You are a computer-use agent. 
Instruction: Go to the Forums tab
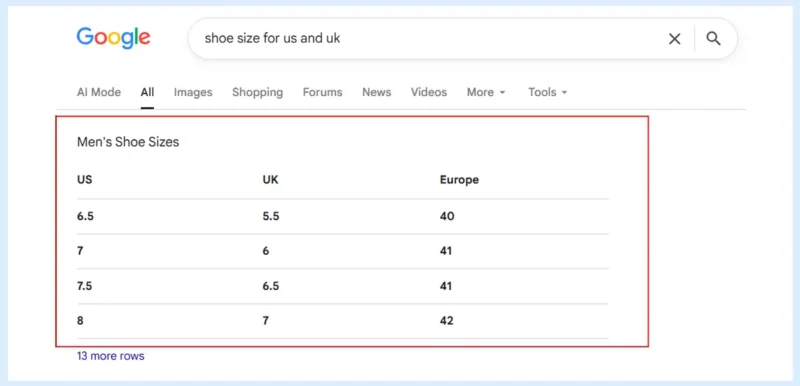coord(322,92)
